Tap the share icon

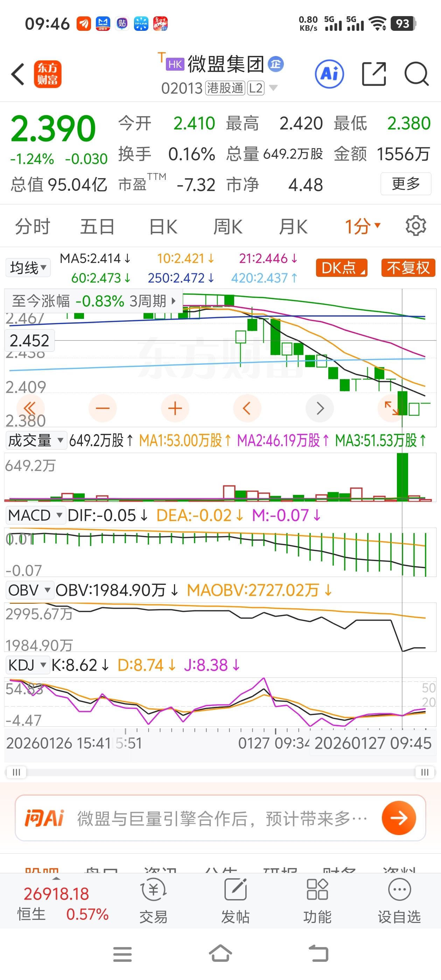[x=374, y=74]
